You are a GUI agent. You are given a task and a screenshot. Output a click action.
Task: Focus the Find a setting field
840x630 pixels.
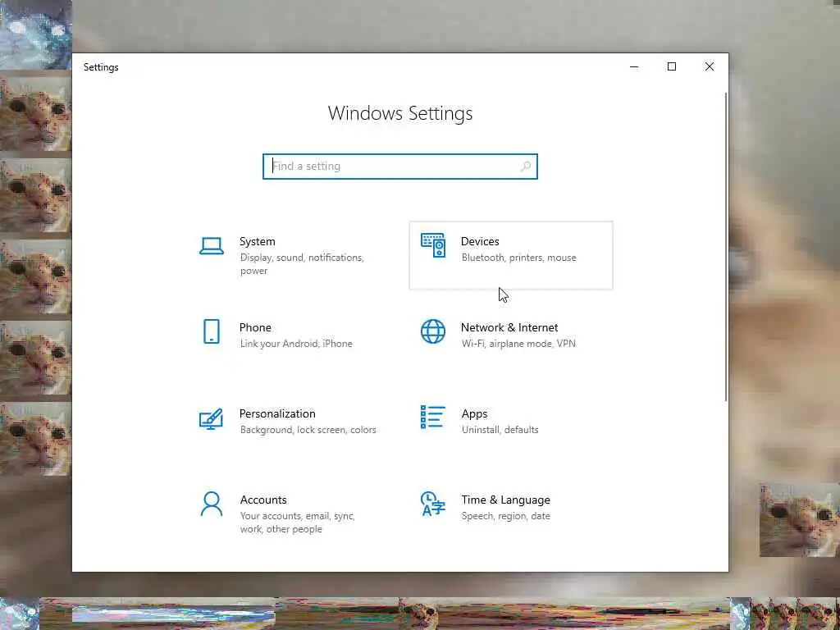(400, 166)
